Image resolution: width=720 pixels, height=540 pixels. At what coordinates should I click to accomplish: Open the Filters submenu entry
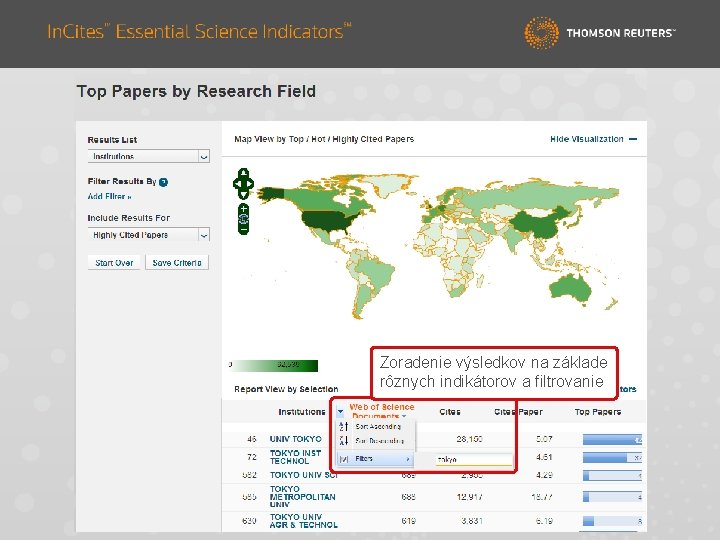[x=375, y=459]
